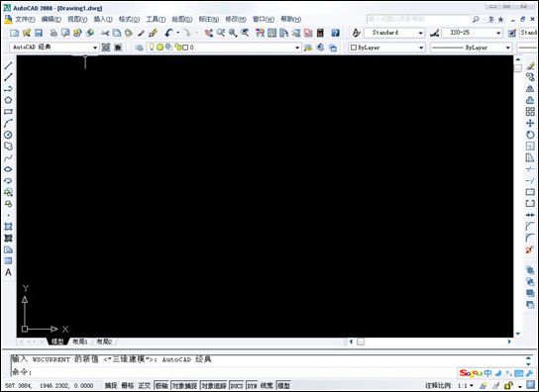539x392 pixels.
Task: Open the ByLayer color control swatch
Action: coord(387,48)
